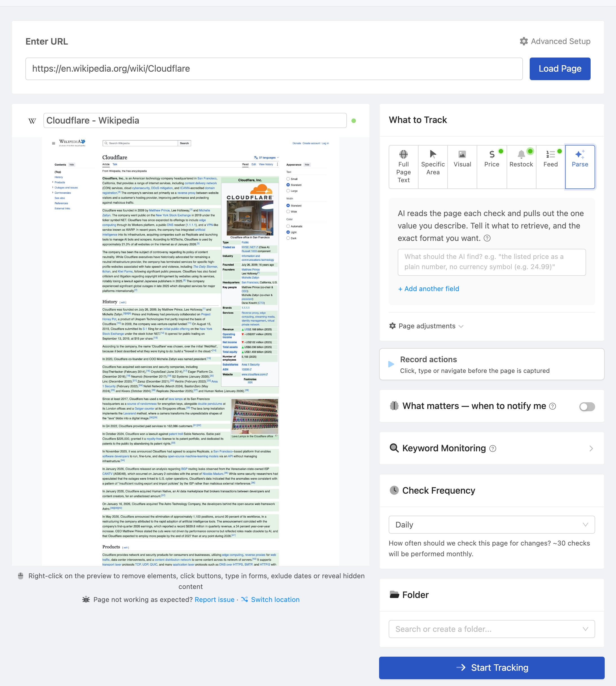Select the Feed tracking tab
This screenshot has width=616, height=686.
(x=551, y=167)
